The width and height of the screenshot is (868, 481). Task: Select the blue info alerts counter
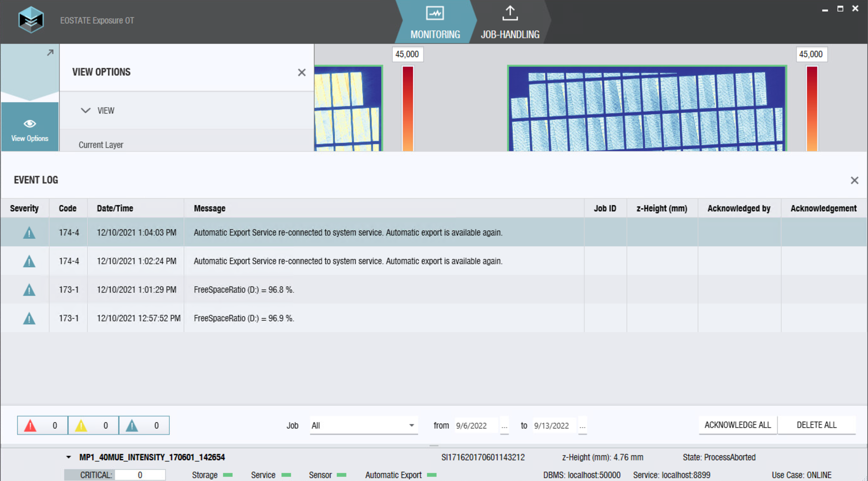tap(144, 425)
